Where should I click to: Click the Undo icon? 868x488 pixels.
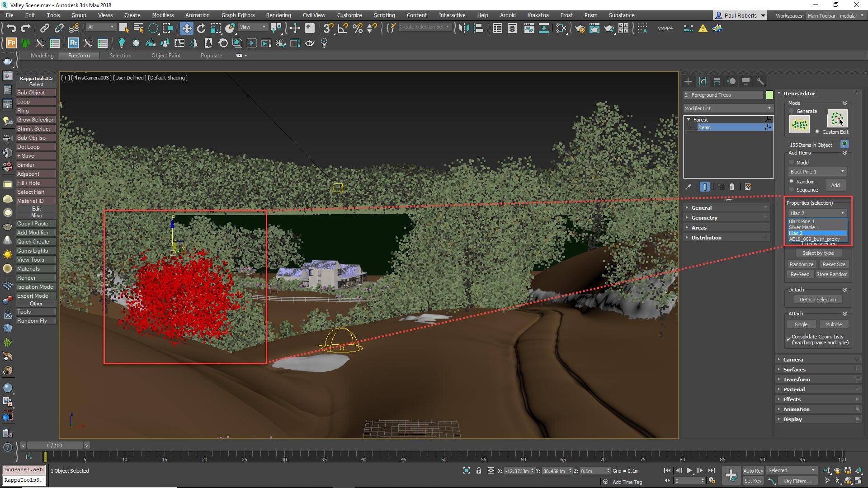tap(11, 28)
